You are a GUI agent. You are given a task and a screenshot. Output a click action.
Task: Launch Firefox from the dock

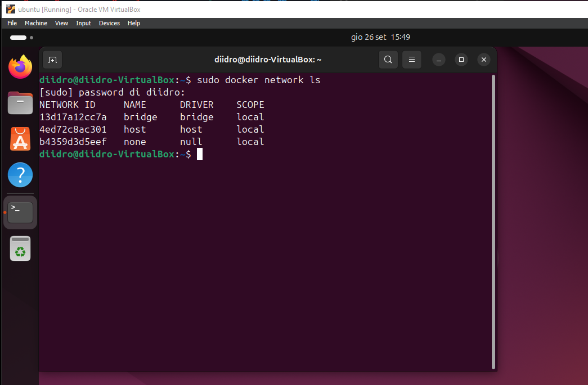(x=20, y=66)
